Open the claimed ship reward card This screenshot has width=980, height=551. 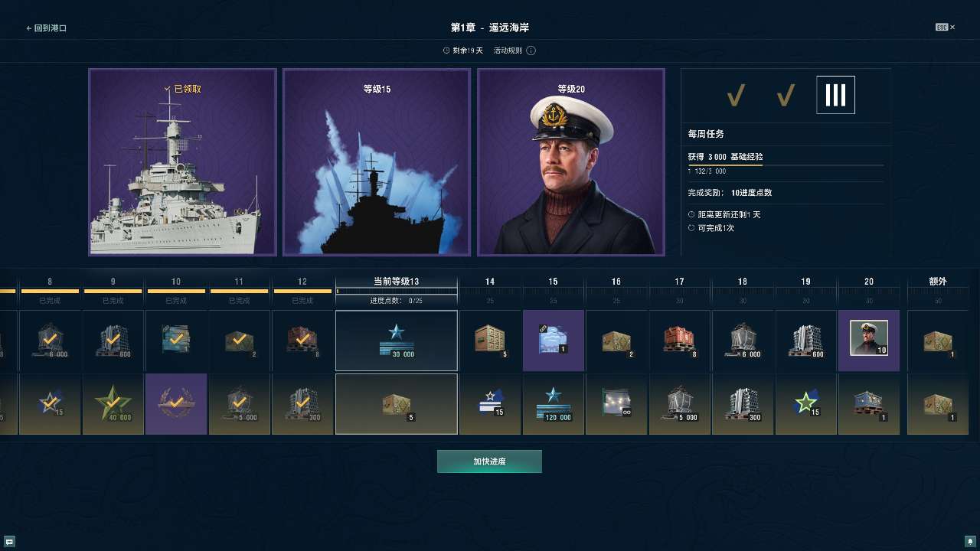(x=182, y=162)
